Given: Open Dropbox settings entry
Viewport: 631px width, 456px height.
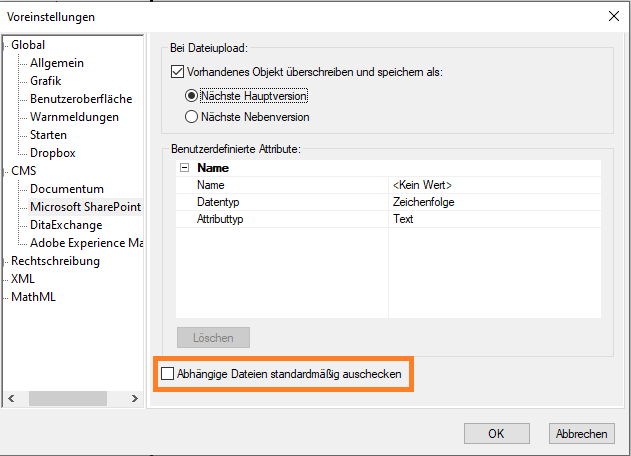Looking at the screenshot, I should 53,153.
